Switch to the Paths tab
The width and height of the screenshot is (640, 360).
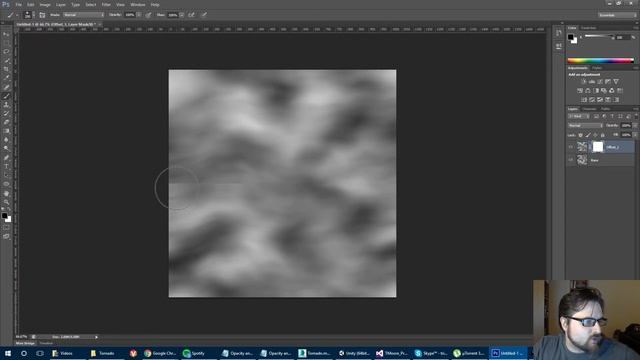(x=605, y=109)
